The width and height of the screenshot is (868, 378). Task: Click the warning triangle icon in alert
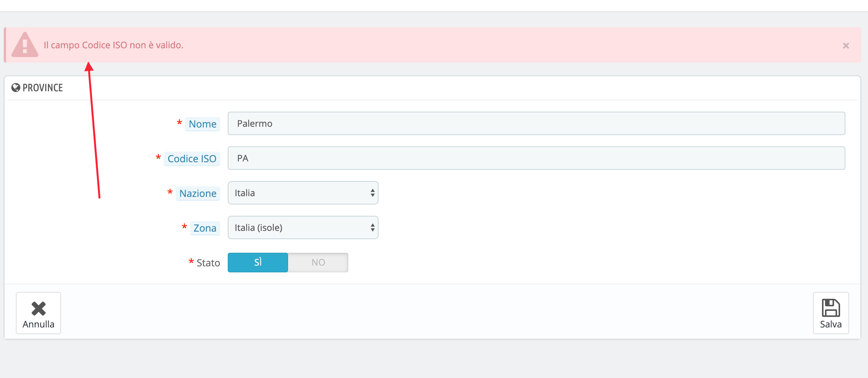pyautogui.click(x=25, y=45)
